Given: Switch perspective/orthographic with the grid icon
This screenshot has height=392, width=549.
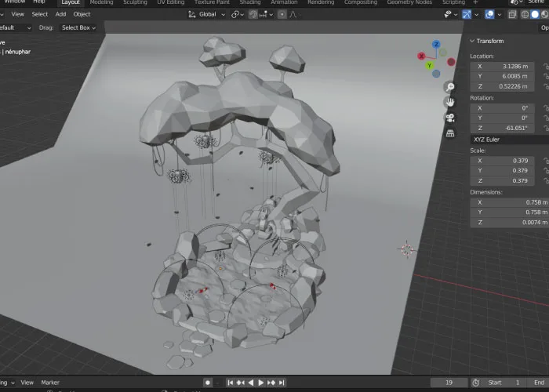Looking at the screenshot, I should [450, 133].
